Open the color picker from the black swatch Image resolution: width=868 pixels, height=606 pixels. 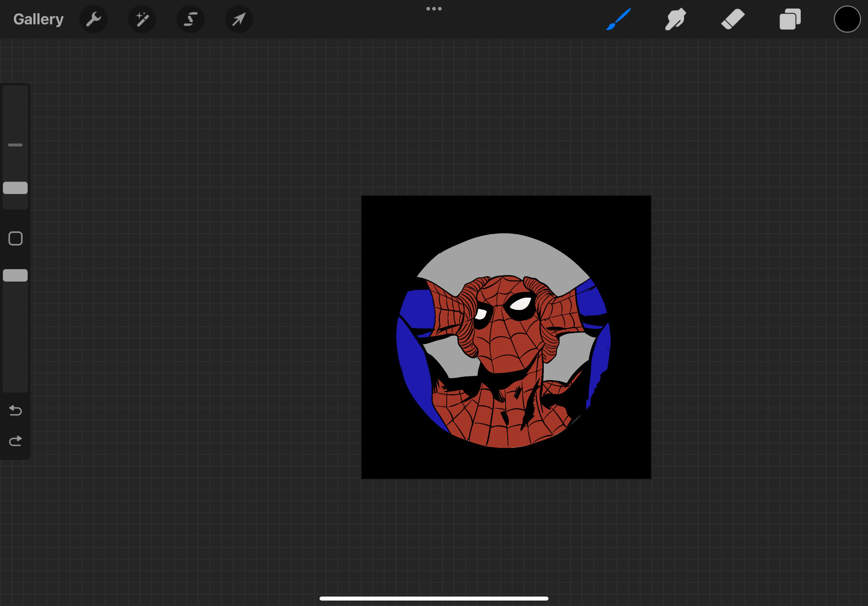[x=847, y=19]
